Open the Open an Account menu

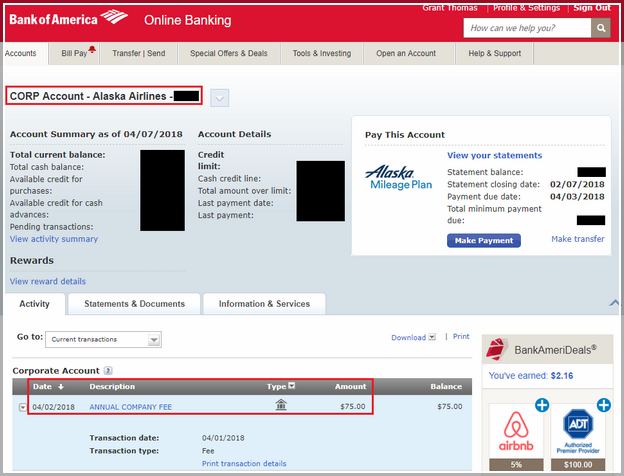(406, 53)
